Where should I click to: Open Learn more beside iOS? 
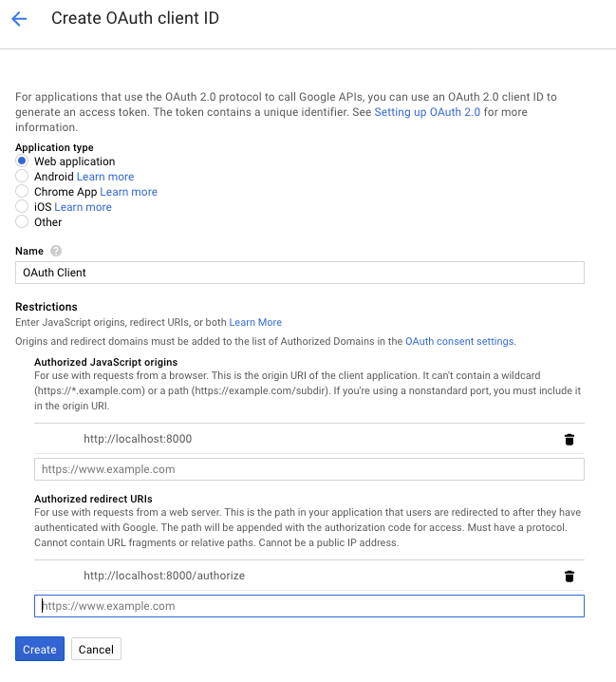pyautogui.click(x=83, y=207)
